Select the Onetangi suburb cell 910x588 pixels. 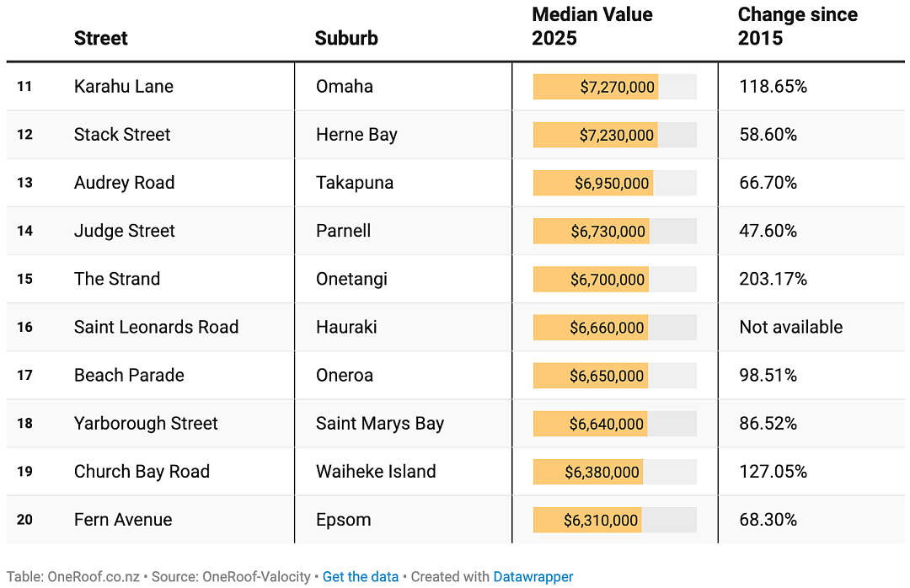pyautogui.click(x=351, y=279)
